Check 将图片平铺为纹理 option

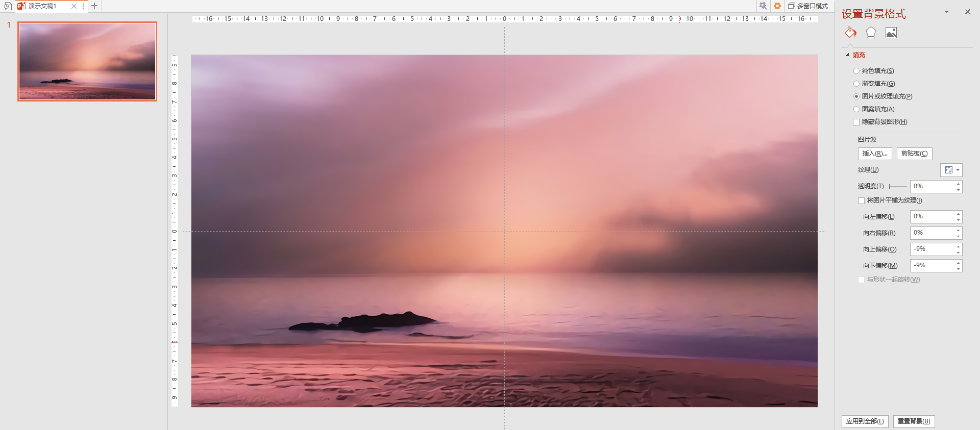862,200
